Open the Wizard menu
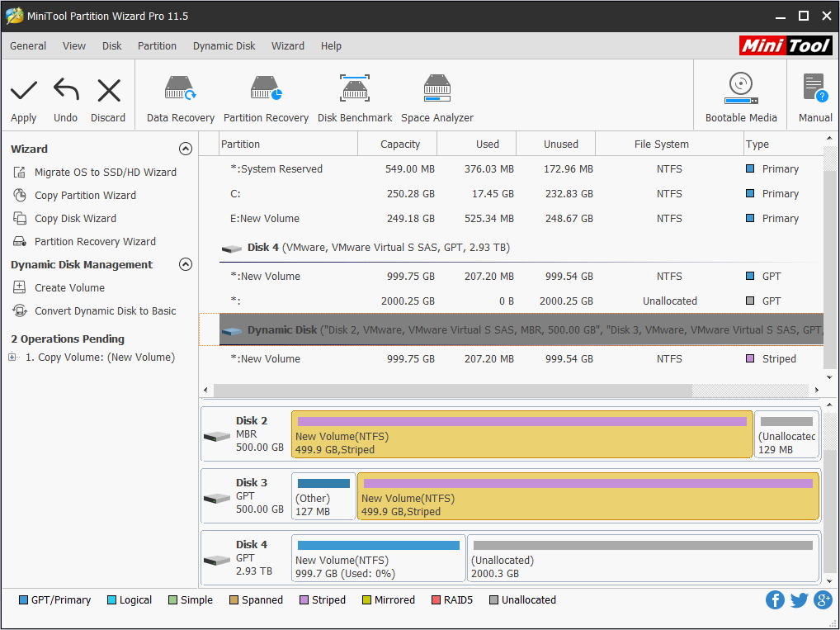Image resolution: width=840 pixels, height=630 pixels. click(288, 46)
